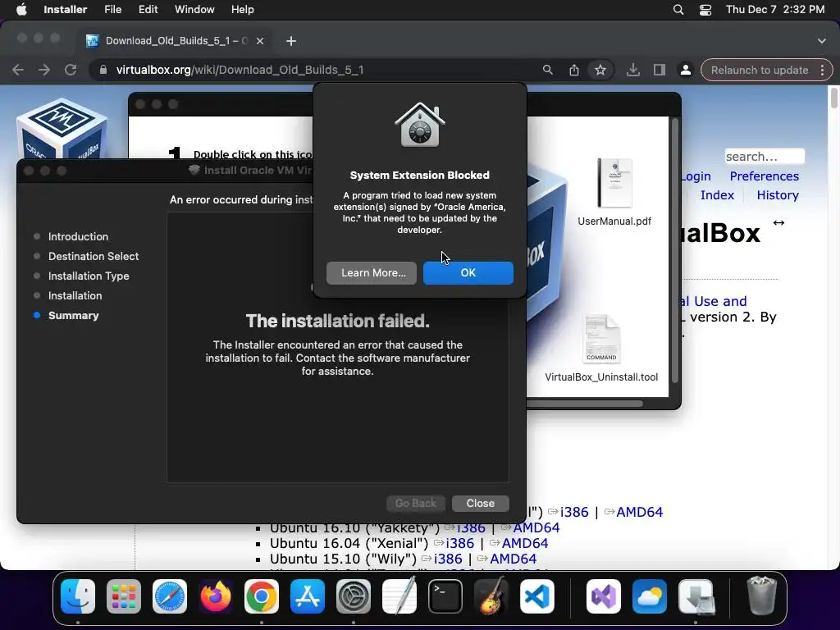Image resolution: width=840 pixels, height=630 pixels.
Task: Open VirtualBox_Uninstall.tool in disk image window
Action: pos(601,348)
